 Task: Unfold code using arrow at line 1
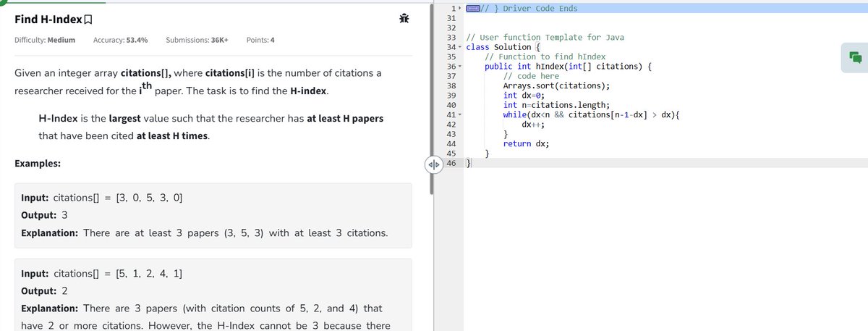point(461,9)
